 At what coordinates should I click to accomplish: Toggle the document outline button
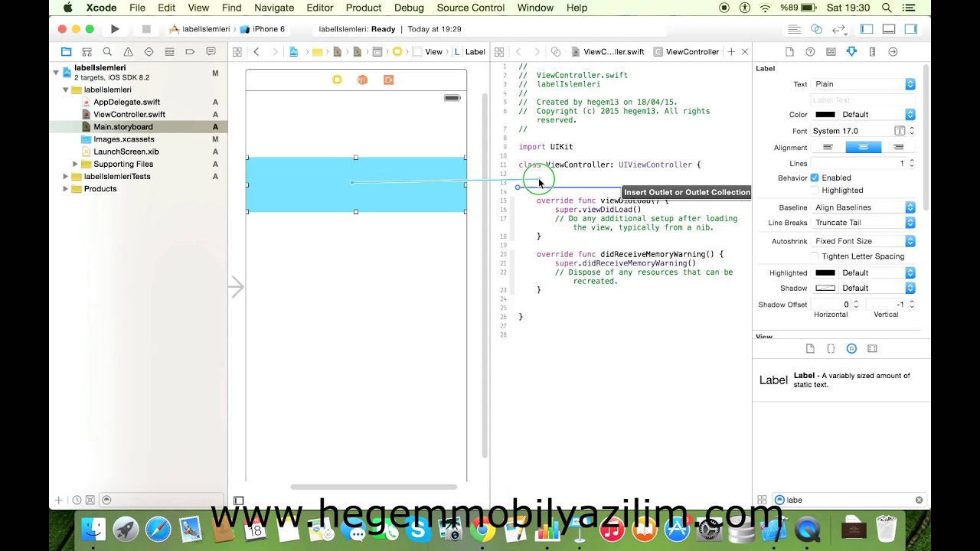238,500
